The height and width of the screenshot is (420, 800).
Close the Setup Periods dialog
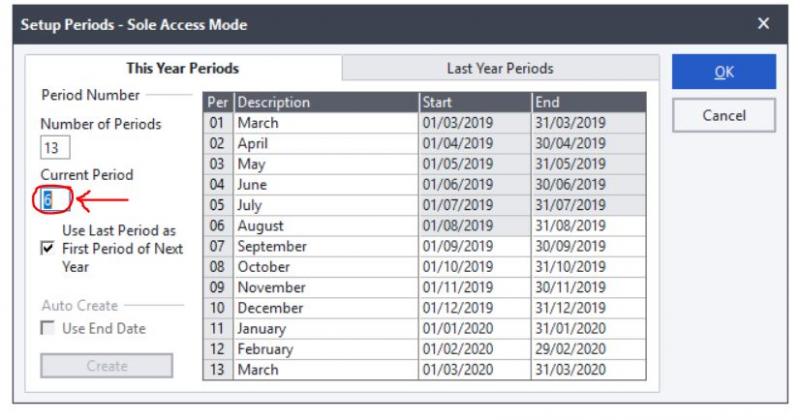(763, 23)
